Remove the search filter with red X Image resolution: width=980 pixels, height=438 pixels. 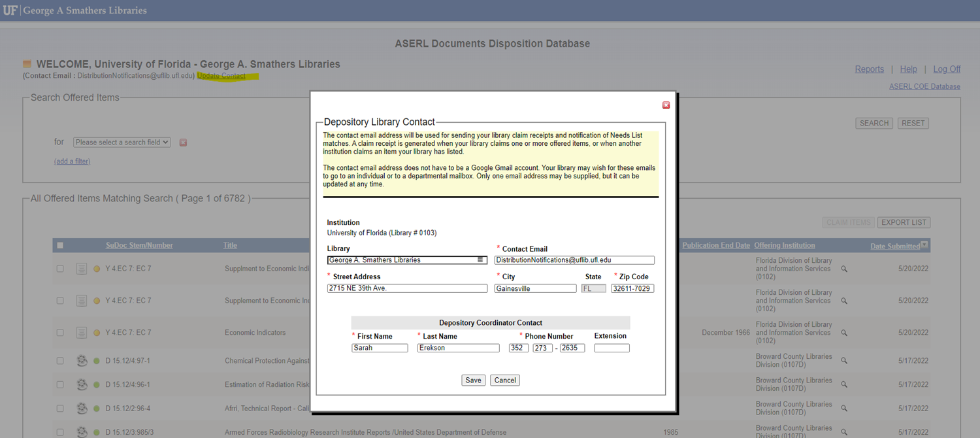coord(183,143)
